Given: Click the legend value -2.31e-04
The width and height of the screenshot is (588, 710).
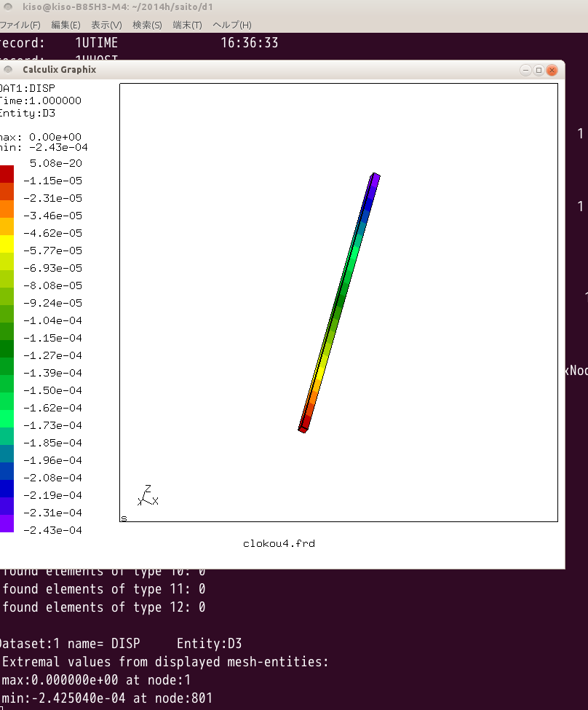Looking at the screenshot, I should point(53,513).
